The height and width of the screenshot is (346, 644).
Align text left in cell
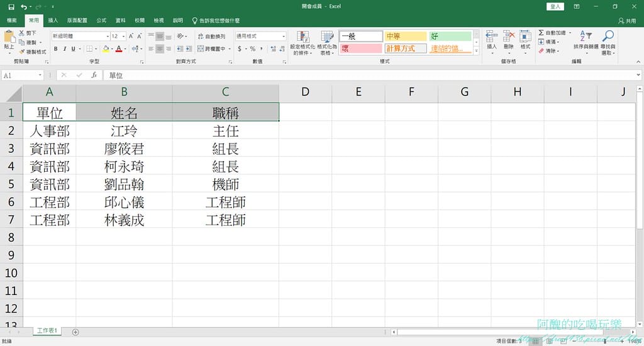click(151, 49)
